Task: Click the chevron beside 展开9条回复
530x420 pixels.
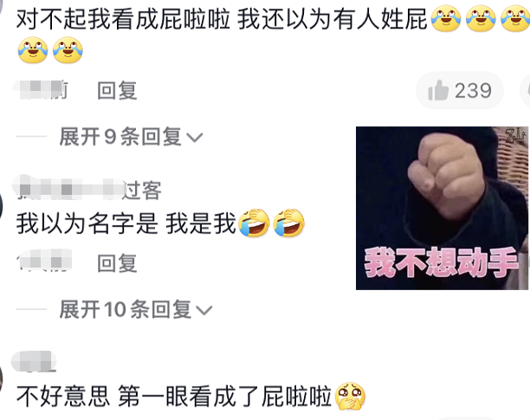Action: [195, 138]
